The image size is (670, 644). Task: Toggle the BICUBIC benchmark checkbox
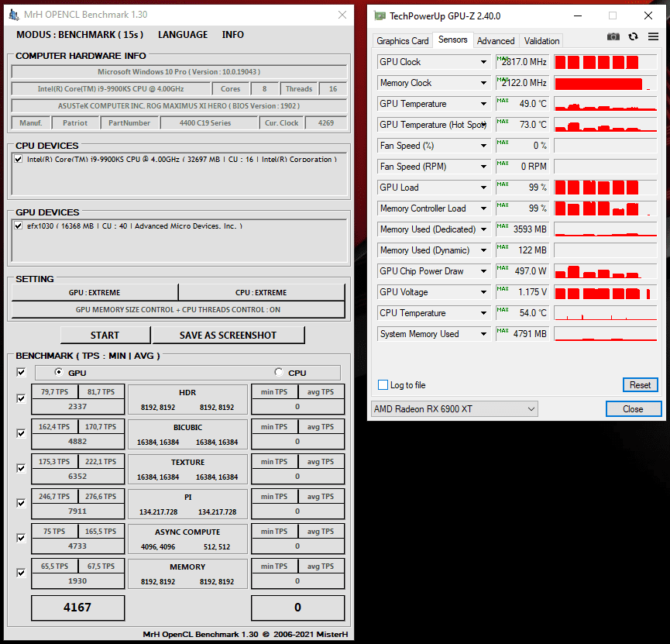tap(21, 434)
